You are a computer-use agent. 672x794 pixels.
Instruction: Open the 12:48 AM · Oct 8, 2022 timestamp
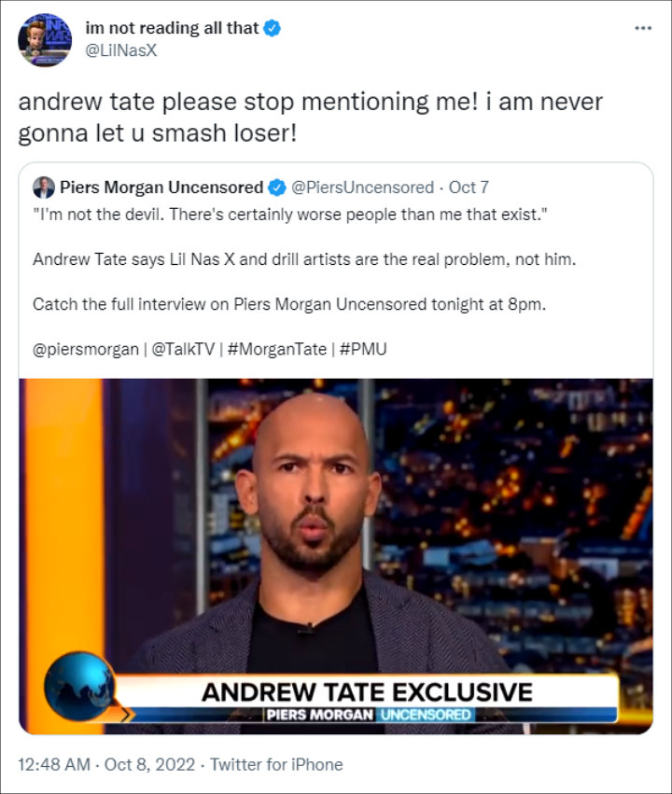pos(106,765)
